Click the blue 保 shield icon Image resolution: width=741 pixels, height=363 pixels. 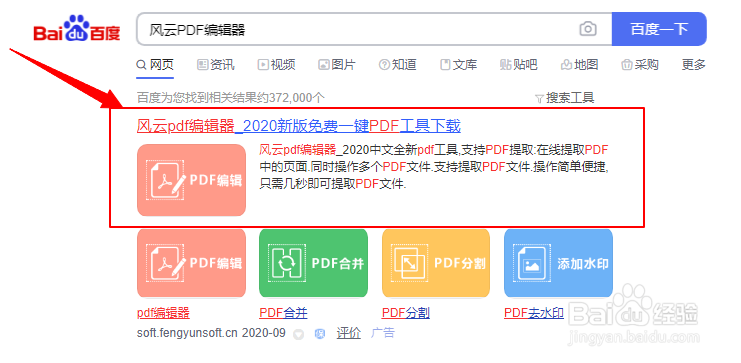point(320,334)
